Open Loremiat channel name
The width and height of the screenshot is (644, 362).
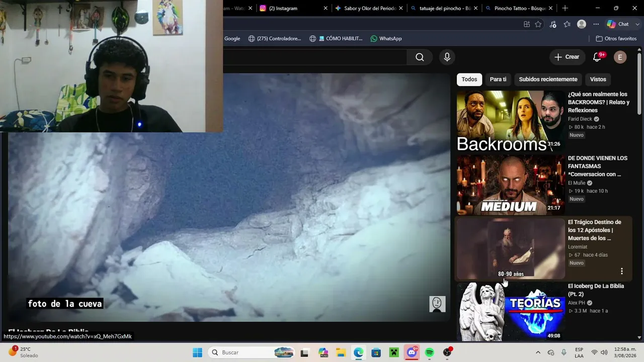click(578, 247)
